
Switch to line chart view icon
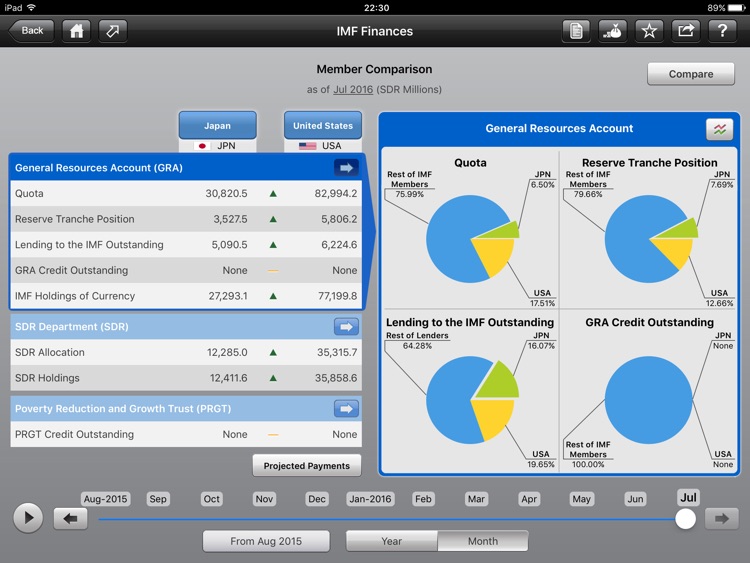tap(719, 129)
